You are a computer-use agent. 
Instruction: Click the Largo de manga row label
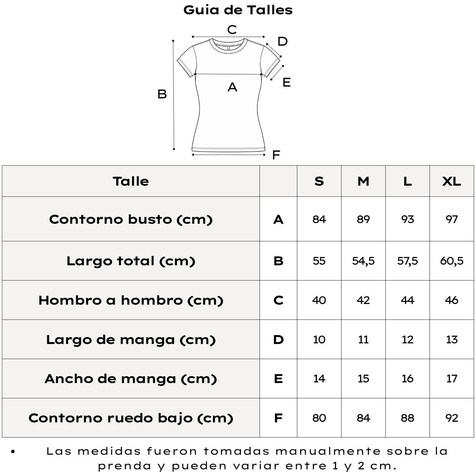131,340
